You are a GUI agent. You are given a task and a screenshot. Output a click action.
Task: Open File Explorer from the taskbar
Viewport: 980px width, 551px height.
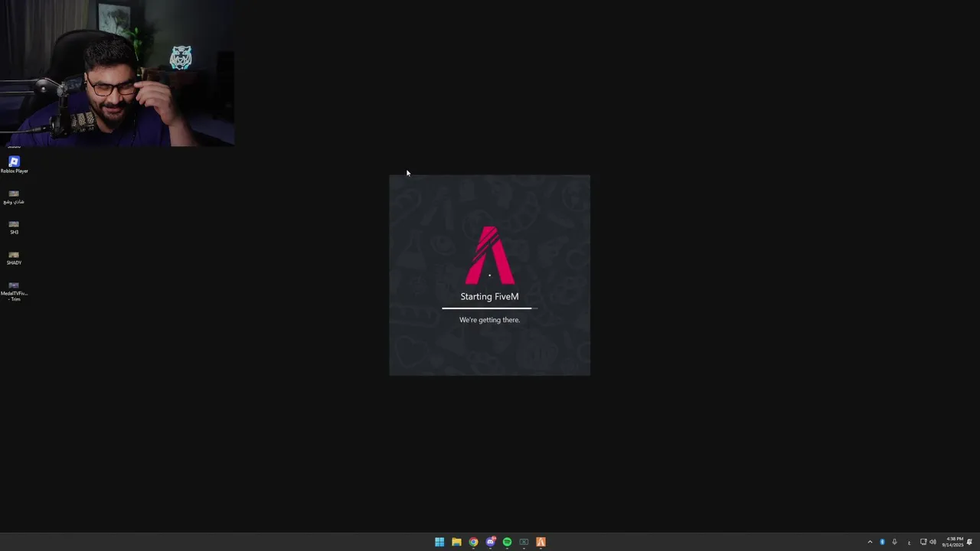(456, 542)
